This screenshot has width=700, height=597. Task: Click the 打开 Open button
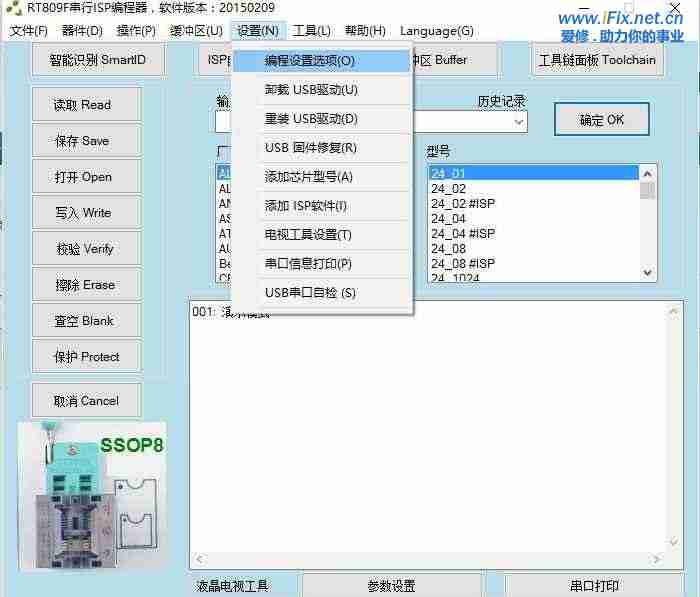coord(87,177)
